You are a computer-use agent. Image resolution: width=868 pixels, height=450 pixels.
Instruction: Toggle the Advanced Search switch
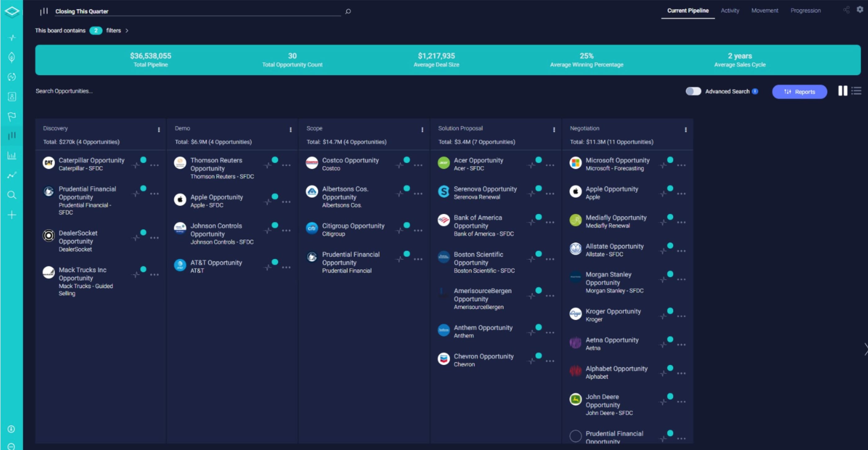point(693,91)
